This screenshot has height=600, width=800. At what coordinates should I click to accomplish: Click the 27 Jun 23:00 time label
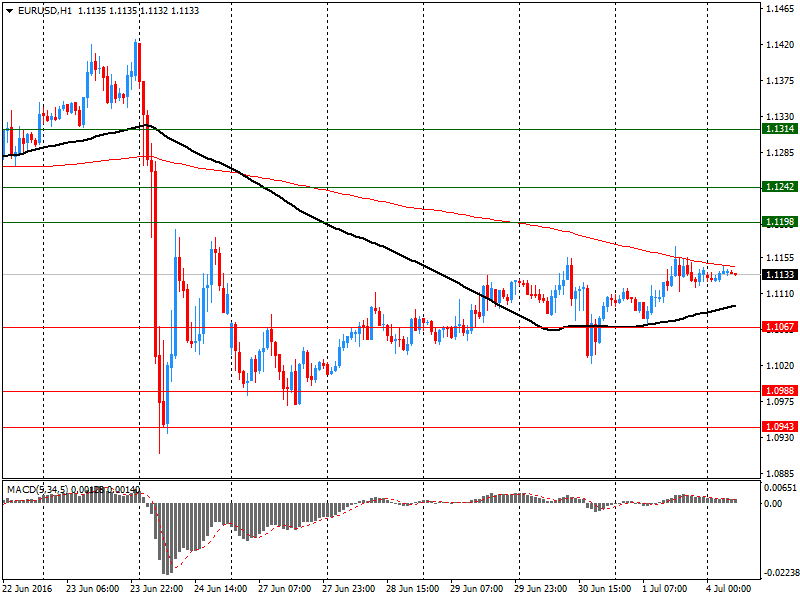pos(348,589)
